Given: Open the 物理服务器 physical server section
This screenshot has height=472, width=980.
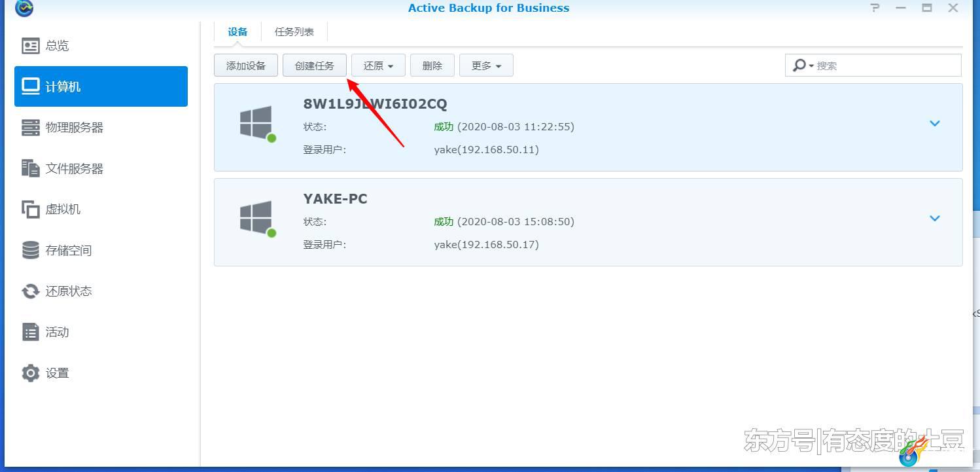Looking at the screenshot, I should [101, 128].
